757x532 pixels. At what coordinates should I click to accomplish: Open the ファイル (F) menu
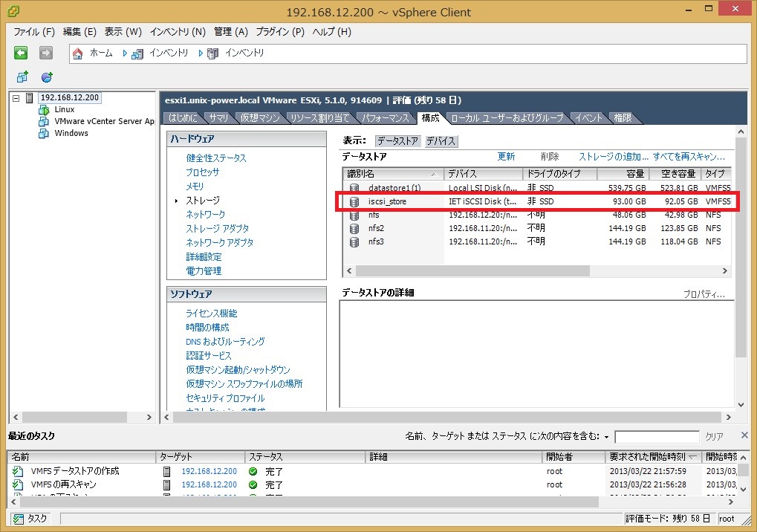click(33, 32)
